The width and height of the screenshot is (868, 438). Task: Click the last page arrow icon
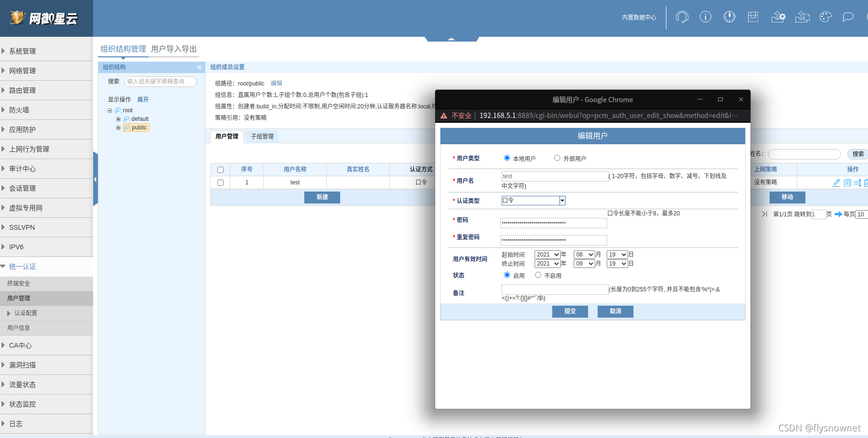(x=764, y=214)
